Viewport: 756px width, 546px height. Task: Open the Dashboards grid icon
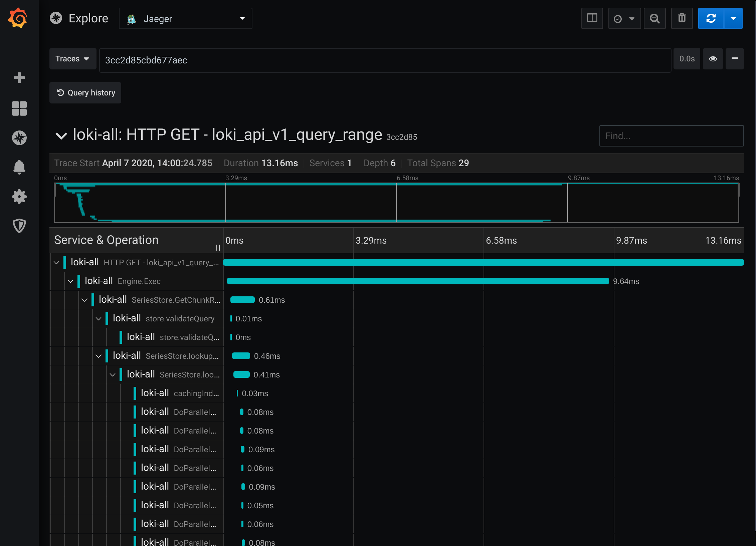tap(19, 108)
